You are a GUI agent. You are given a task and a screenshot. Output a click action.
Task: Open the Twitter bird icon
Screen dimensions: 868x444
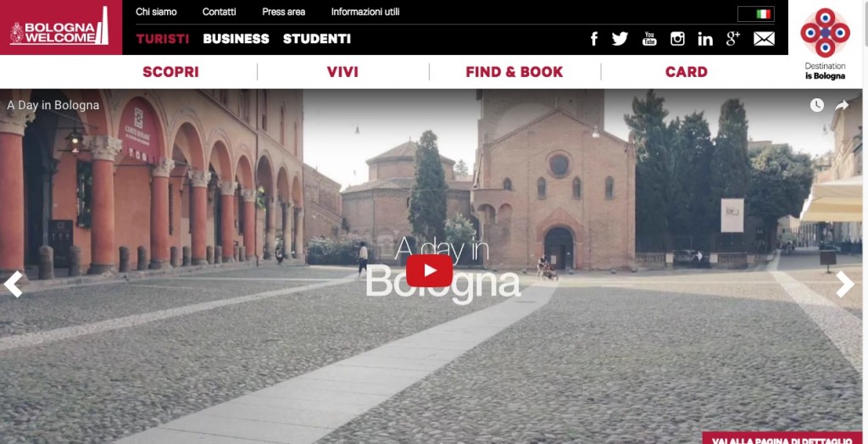click(620, 39)
